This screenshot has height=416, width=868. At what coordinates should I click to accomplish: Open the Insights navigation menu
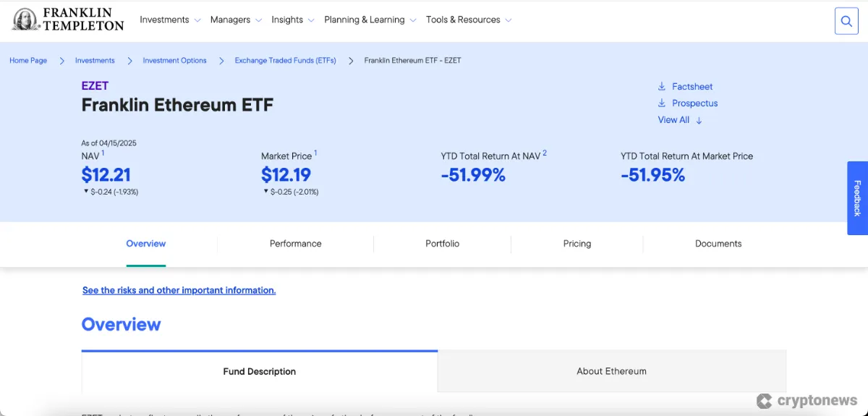click(x=287, y=20)
